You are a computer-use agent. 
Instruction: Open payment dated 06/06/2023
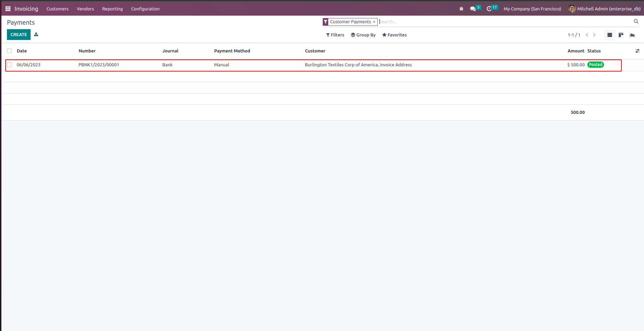[29, 65]
